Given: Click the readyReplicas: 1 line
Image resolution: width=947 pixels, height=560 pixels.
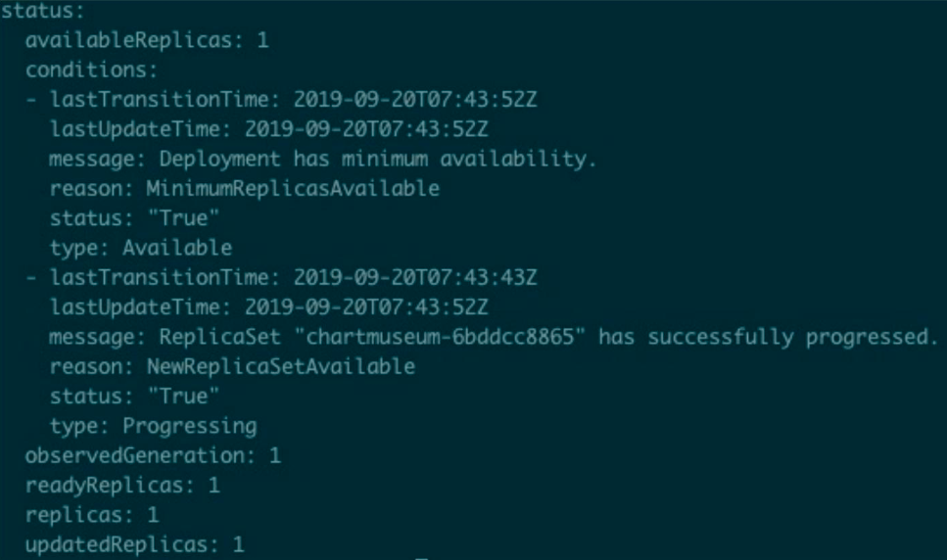Looking at the screenshot, I should point(122,485).
